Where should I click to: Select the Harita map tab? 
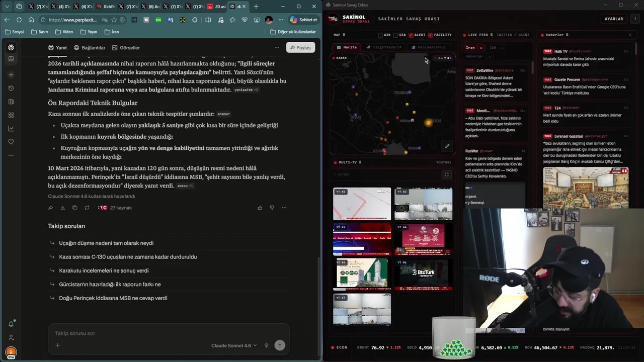347,47
